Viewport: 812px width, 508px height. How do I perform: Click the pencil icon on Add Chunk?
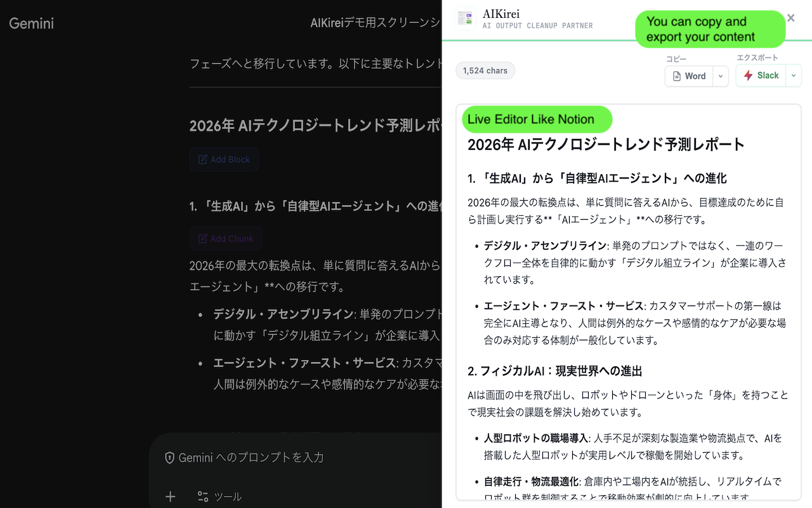(x=203, y=239)
